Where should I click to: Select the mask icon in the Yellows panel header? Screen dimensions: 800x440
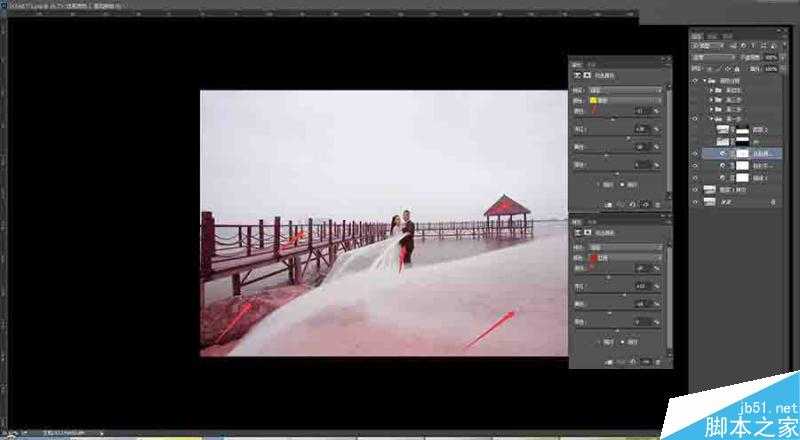[x=587, y=74]
